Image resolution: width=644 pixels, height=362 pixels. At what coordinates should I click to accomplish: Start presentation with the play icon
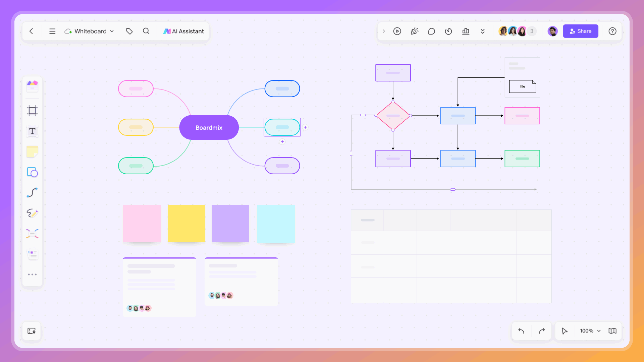tap(397, 31)
